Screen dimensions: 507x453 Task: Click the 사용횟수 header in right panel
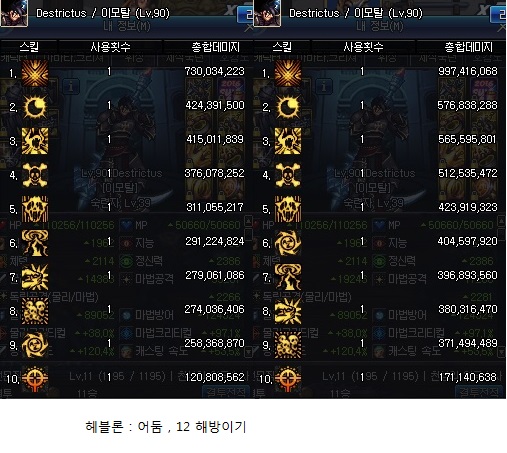pyautogui.click(x=363, y=47)
